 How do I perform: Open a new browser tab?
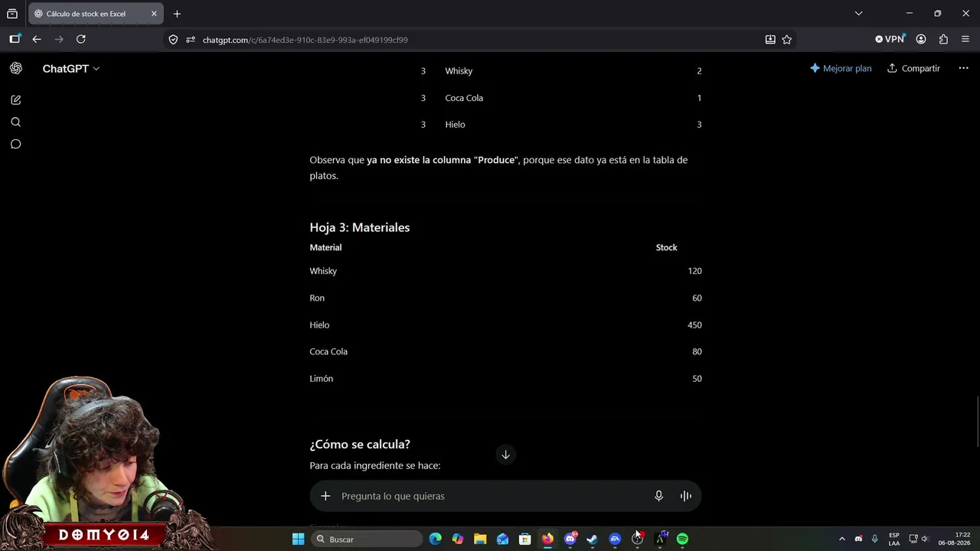pos(177,14)
